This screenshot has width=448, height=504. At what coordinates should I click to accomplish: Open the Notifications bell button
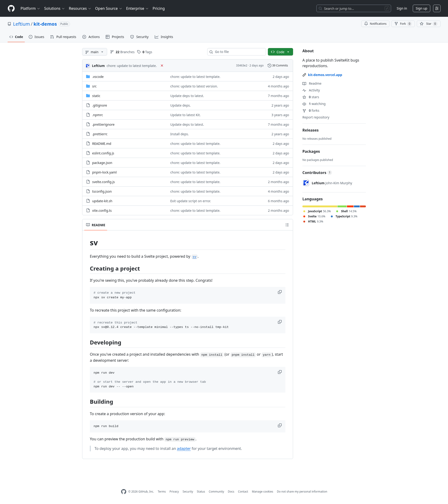pyautogui.click(x=375, y=24)
